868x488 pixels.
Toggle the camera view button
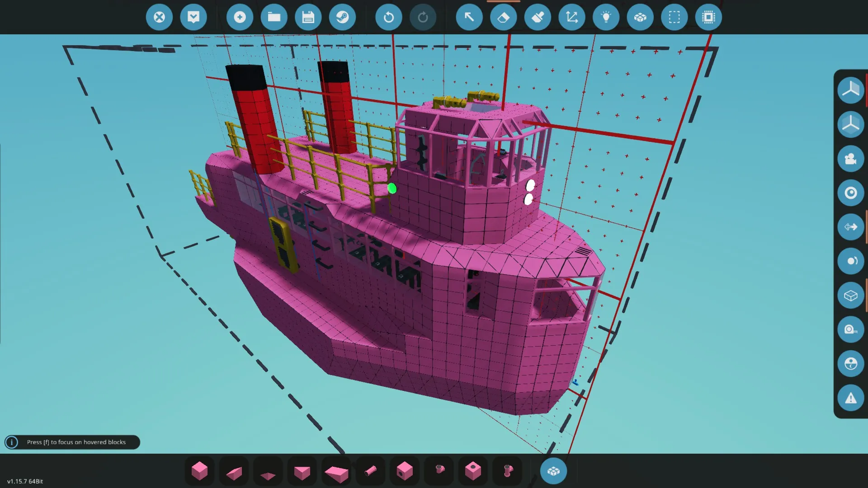[850, 159]
